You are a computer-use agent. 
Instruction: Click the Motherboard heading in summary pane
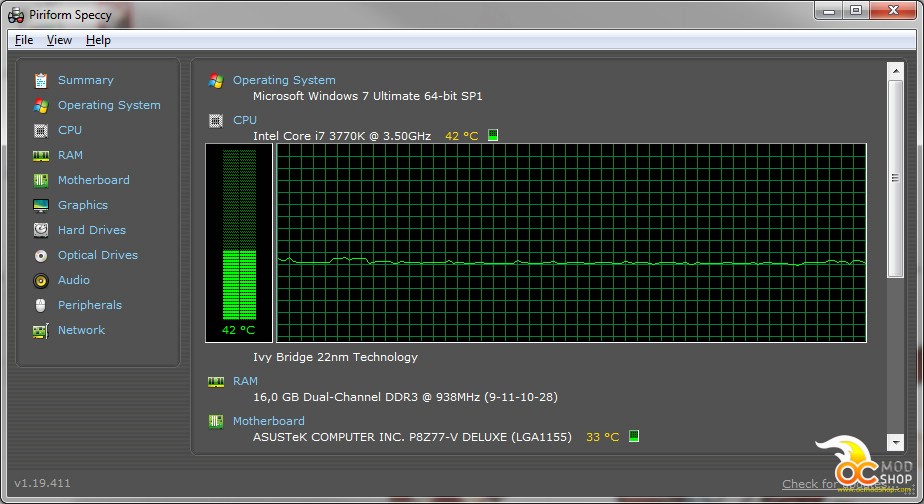click(x=269, y=421)
